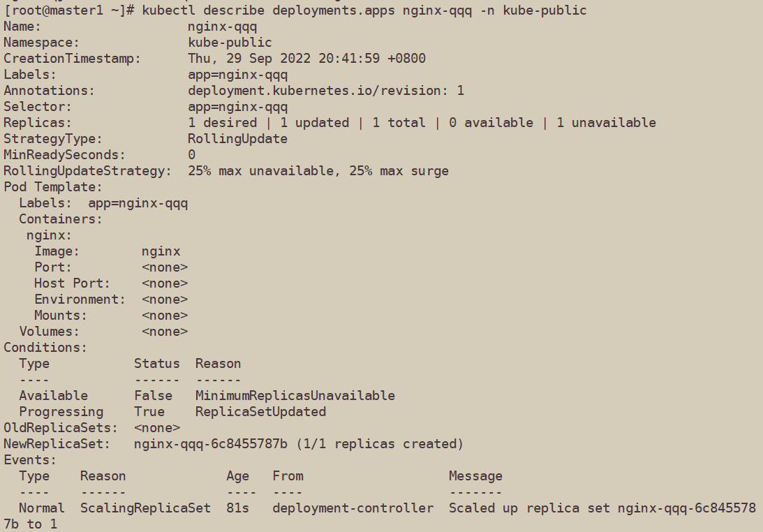This screenshot has height=532, width=763.
Task: Click the deployment name nginx-qqq value
Action: click(x=223, y=27)
